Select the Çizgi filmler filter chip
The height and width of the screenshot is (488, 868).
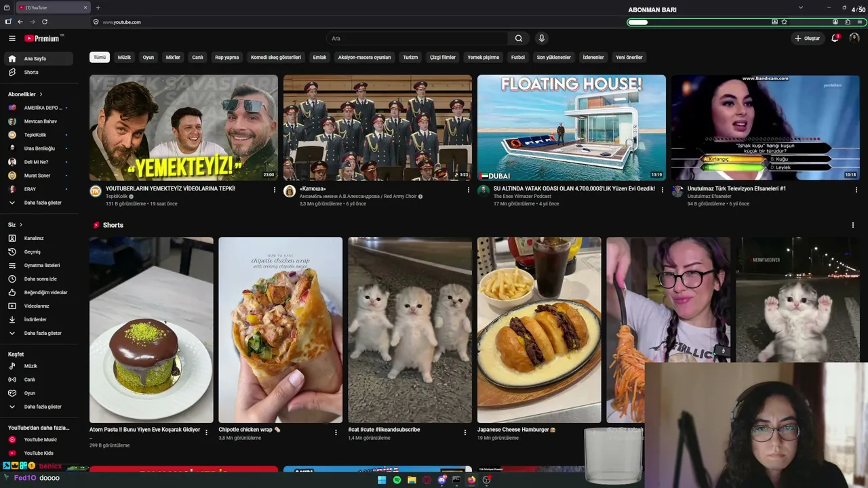[x=443, y=58]
